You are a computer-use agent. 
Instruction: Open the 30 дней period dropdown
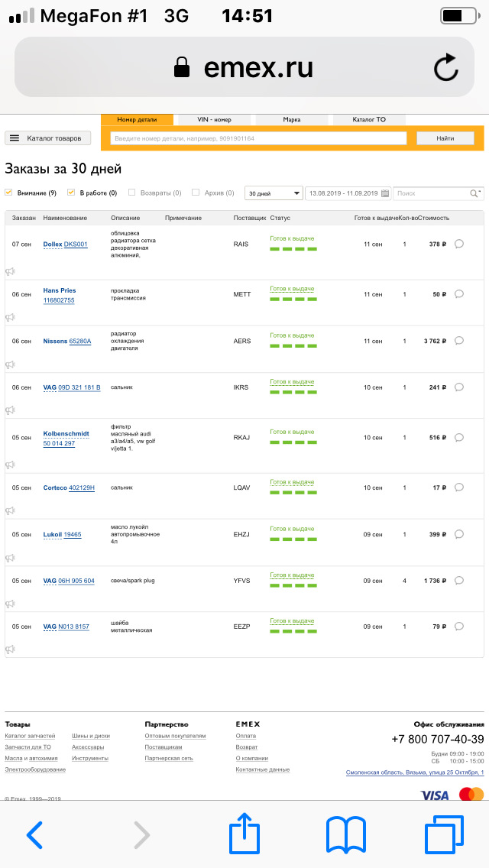pyautogui.click(x=274, y=193)
